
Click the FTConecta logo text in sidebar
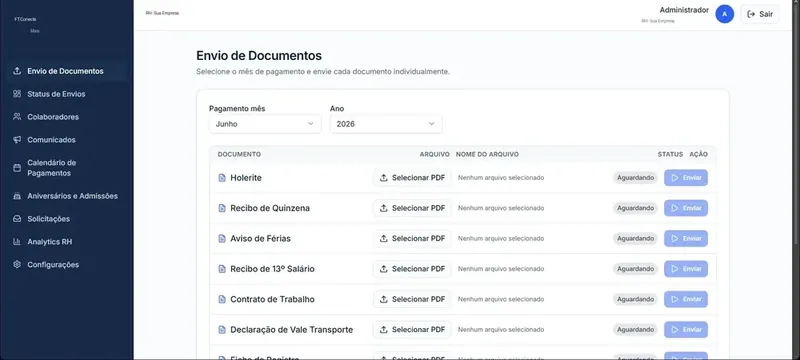click(25, 19)
